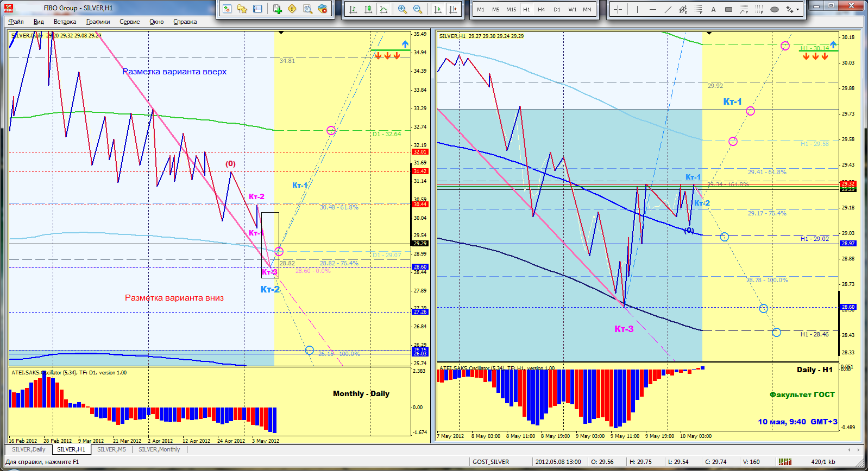Click the New Order icon with green plus
The width and height of the screenshot is (868, 471).
278,9
